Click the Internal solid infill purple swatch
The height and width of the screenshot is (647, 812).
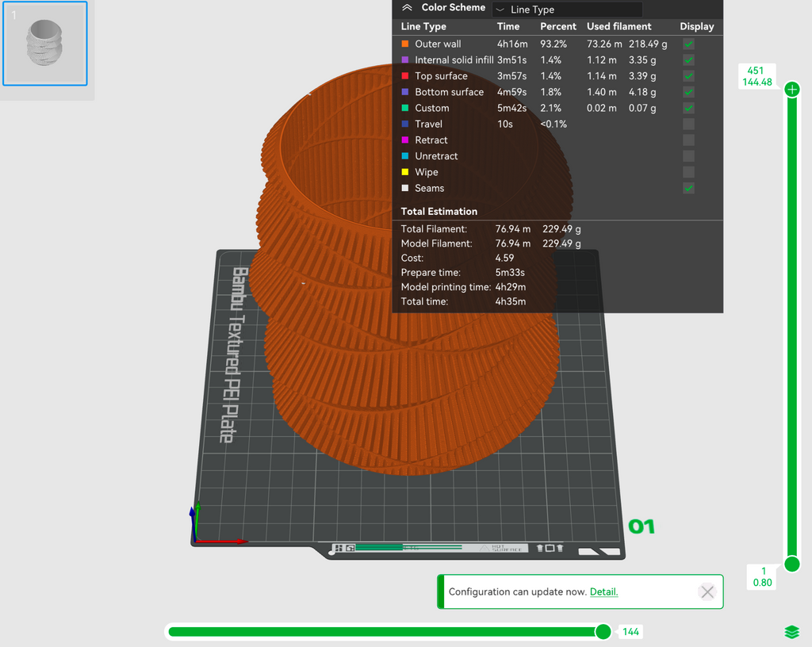405,60
